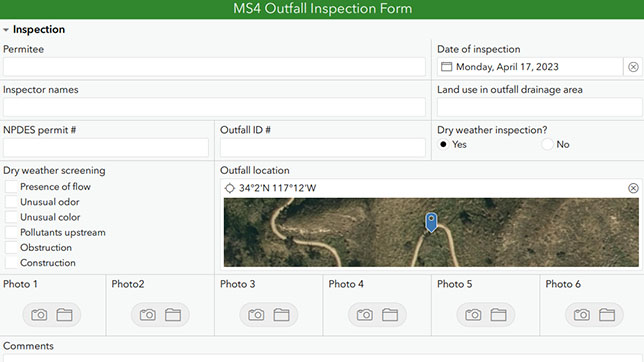Click the Outfall ID # field
This screenshot has height=362, width=644.
323,148
